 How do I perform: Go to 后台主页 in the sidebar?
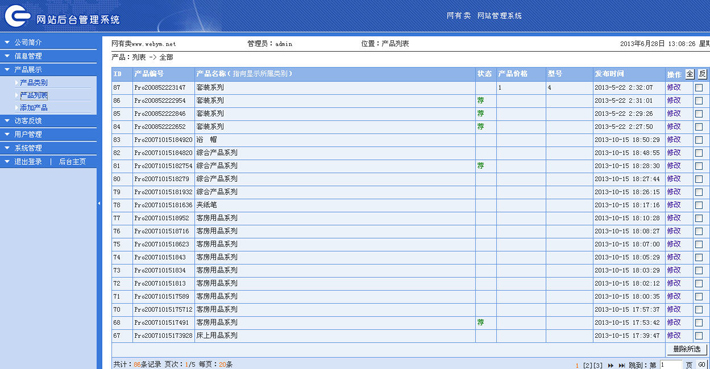pyautogui.click(x=72, y=161)
